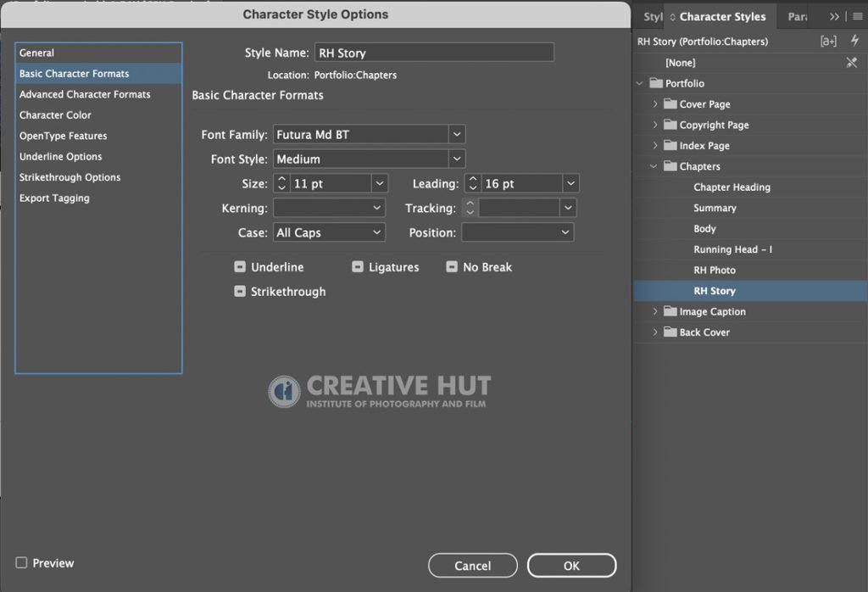This screenshot has height=592, width=868.
Task: Toggle the Underline checkbox
Action: [x=240, y=267]
